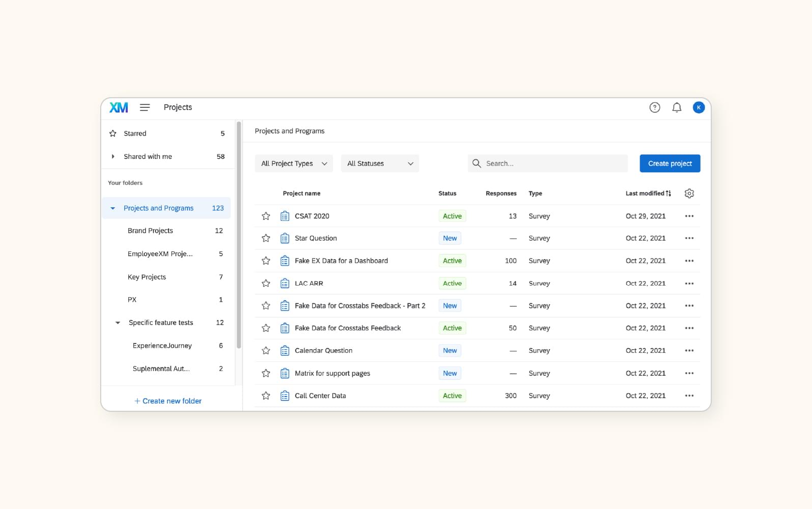Collapse the Projects and Programs folder arrow
Image resolution: width=812 pixels, height=509 pixels.
(x=113, y=208)
